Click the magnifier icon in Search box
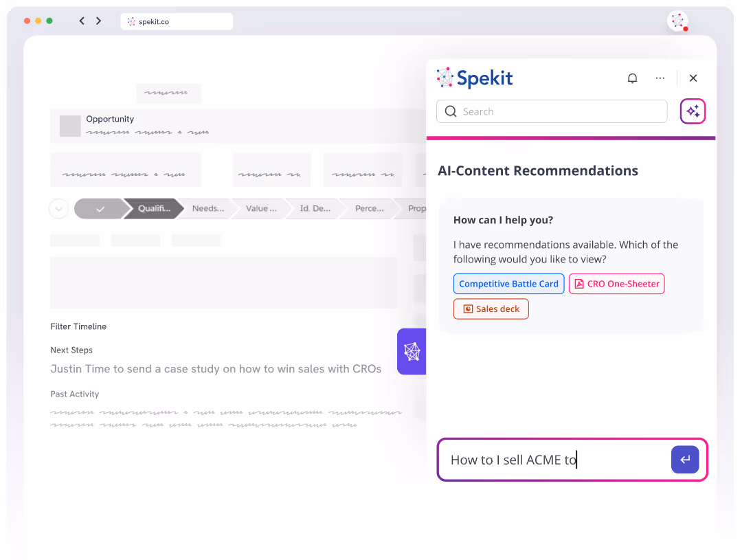The height and width of the screenshot is (560, 742). 451,111
